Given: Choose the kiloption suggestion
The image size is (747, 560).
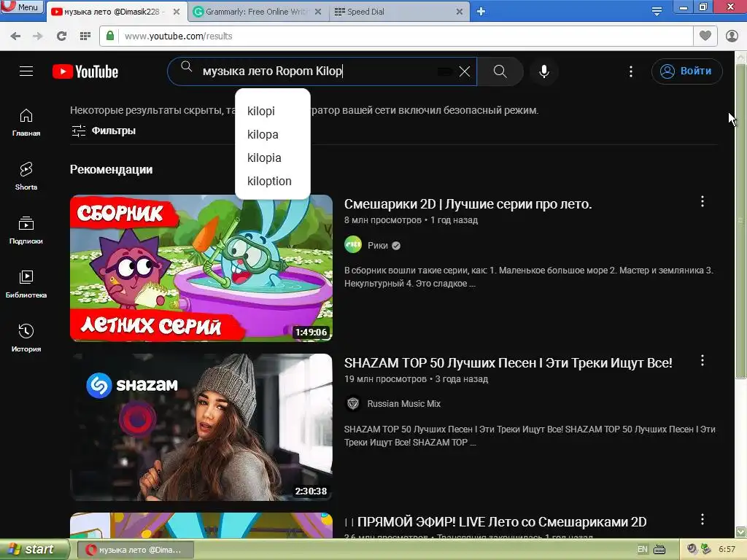Looking at the screenshot, I should pos(273,181).
